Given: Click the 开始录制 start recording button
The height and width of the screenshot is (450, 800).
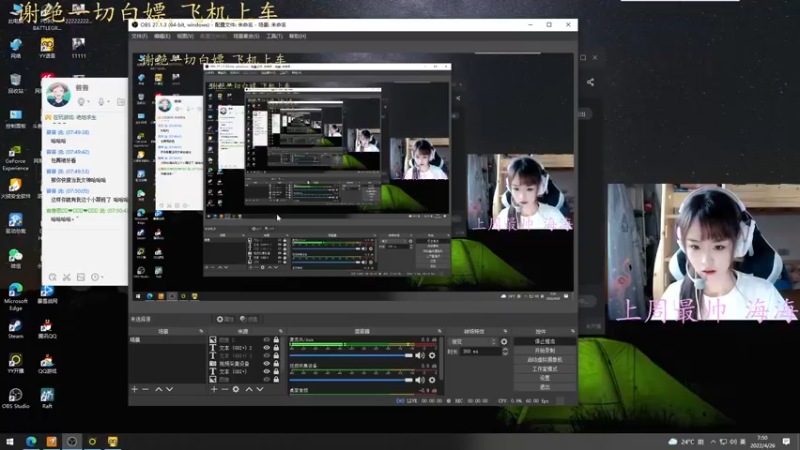Looking at the screenshot, I should (x=545, y=351).
